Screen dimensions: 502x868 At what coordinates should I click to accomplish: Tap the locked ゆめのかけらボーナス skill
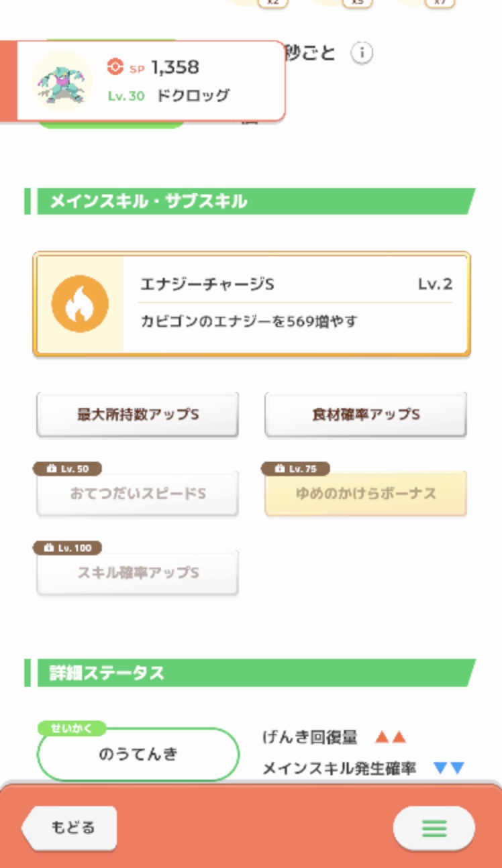[x=366, y=494]
